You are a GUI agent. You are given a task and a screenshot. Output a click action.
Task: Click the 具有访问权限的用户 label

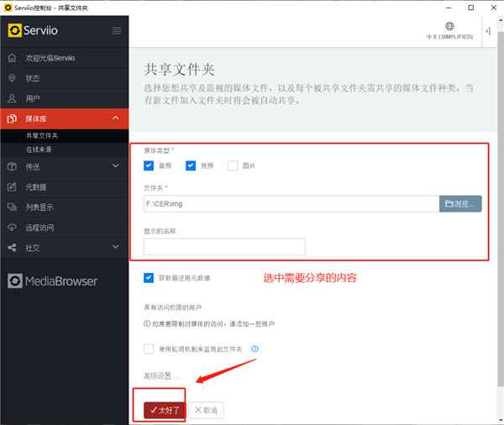(x=172, y=307)
